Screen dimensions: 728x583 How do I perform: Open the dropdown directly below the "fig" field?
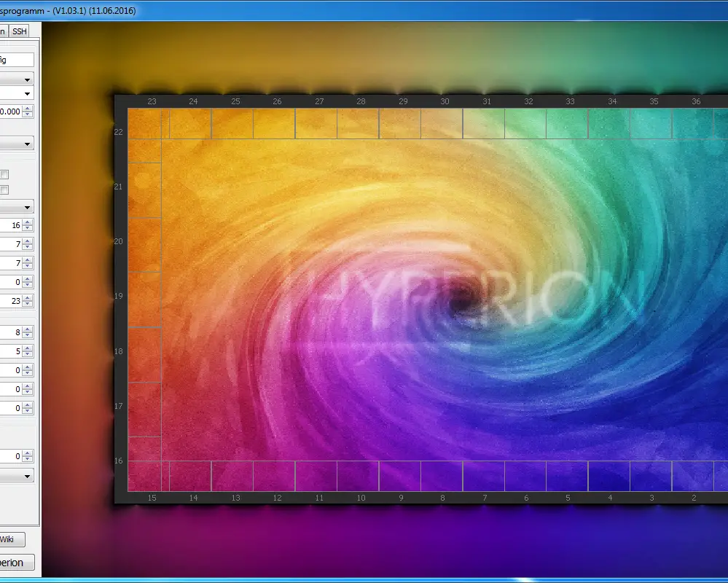[x=17, y=80]
